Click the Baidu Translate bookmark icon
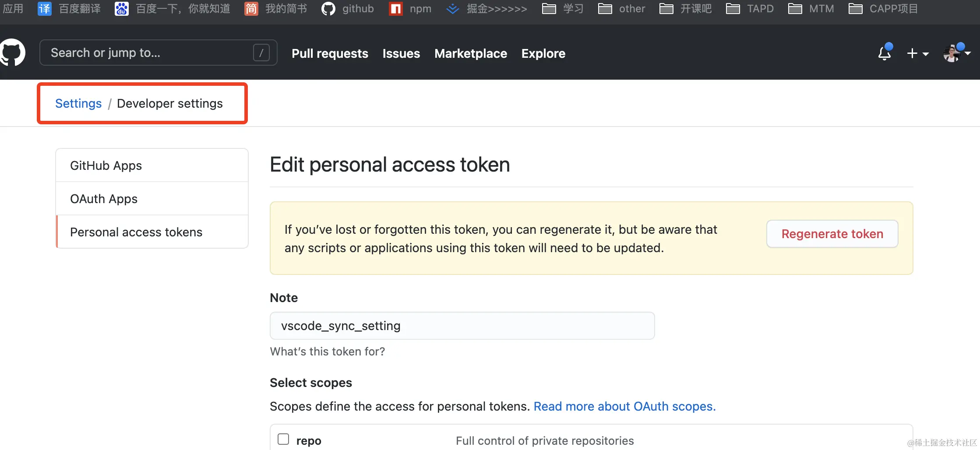The width and height of the screenshot is (980, 450). 45,9
